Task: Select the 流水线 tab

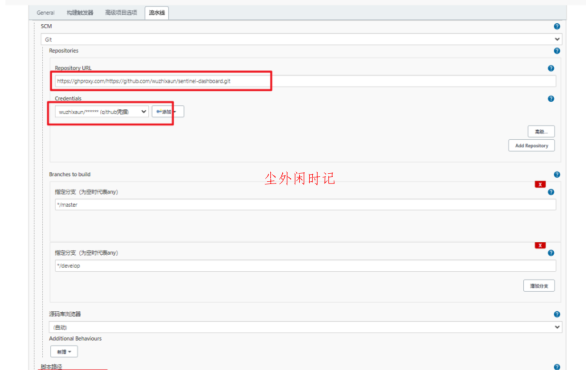Action: point(157,13)
